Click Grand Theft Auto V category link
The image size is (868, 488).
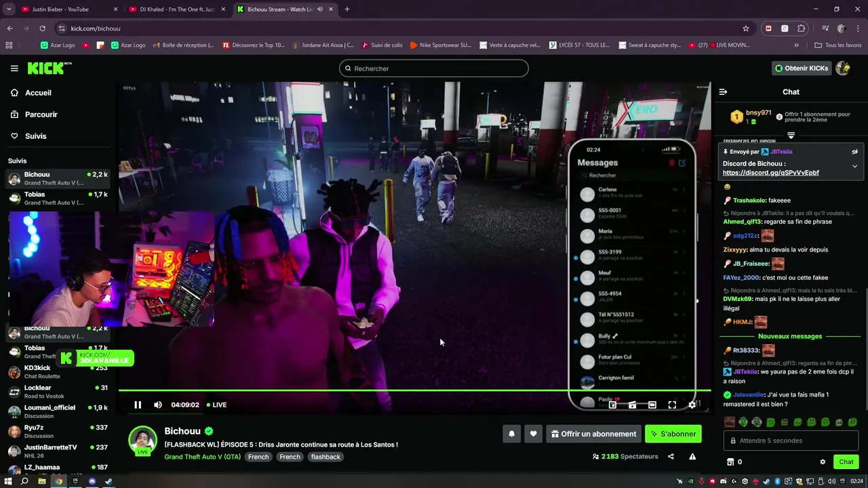(202, 457)
